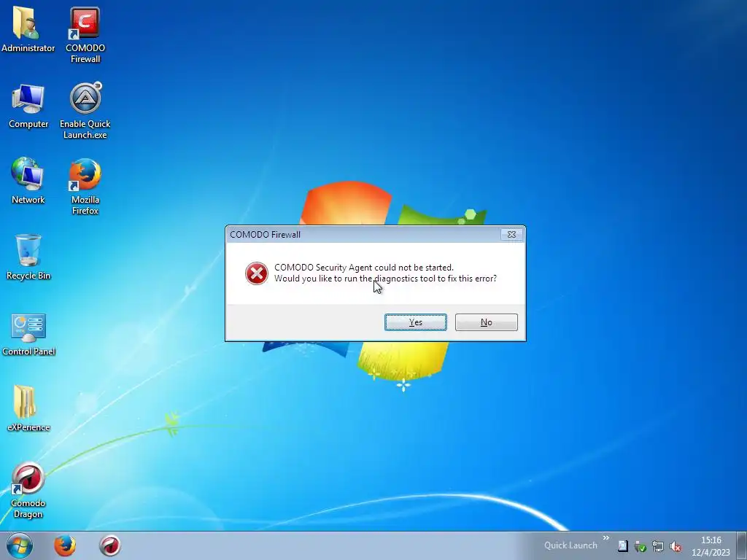This screenshot has height=560, width=747.
Task: Click the 'COMODO Firewall' dialog title bar text
Action: (x=265, y=234)
